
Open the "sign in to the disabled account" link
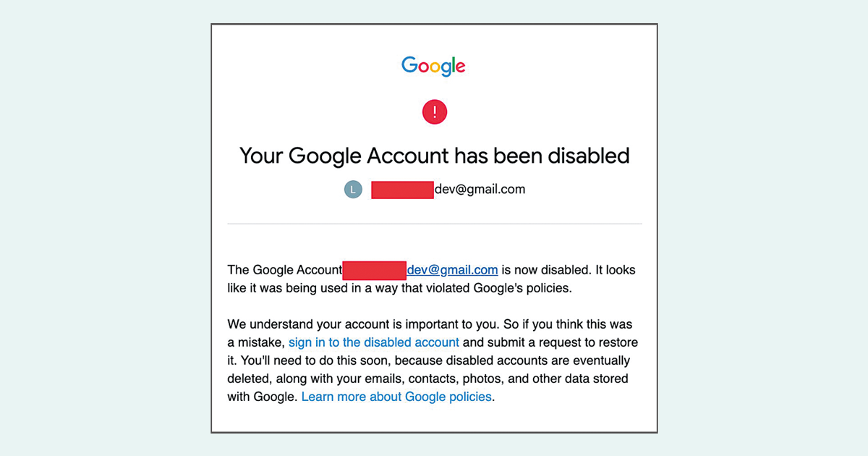pos(374,342)
